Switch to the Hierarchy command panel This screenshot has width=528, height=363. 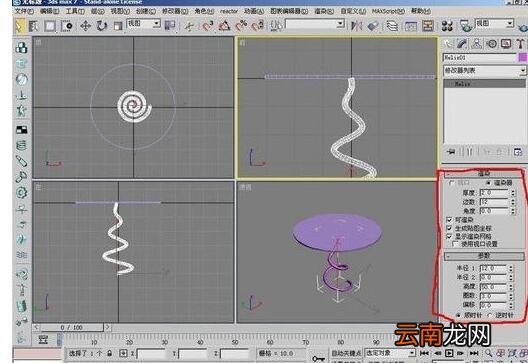477,44
